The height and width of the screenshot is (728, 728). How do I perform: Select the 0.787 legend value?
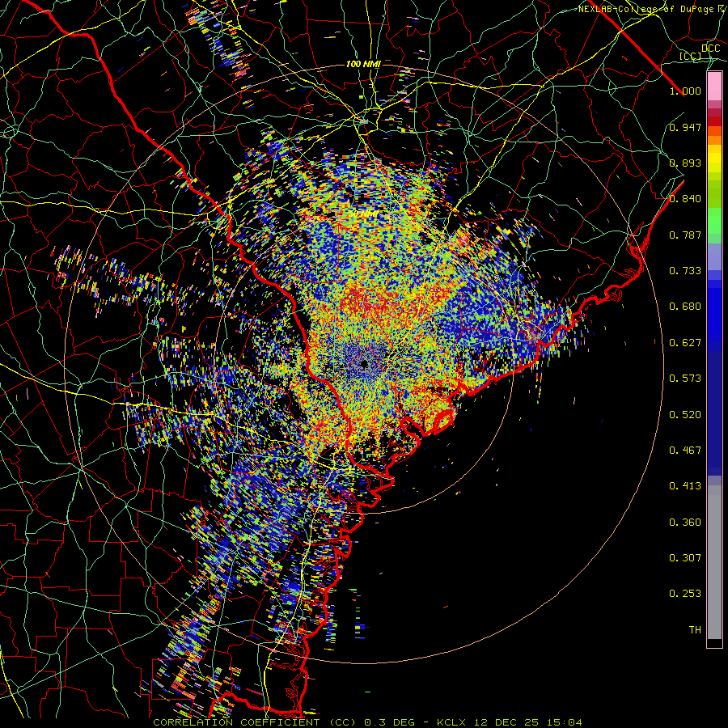[685, 235]
